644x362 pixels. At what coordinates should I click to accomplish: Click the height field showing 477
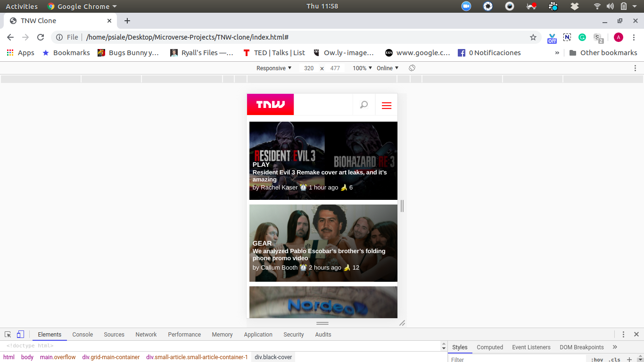(x=335, y=68)
